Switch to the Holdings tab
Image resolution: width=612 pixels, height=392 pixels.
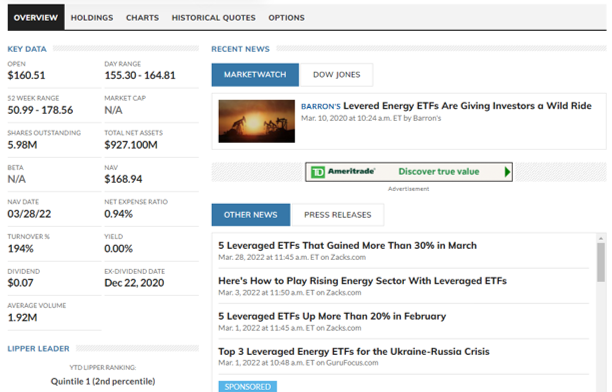[x=92, y=18]
